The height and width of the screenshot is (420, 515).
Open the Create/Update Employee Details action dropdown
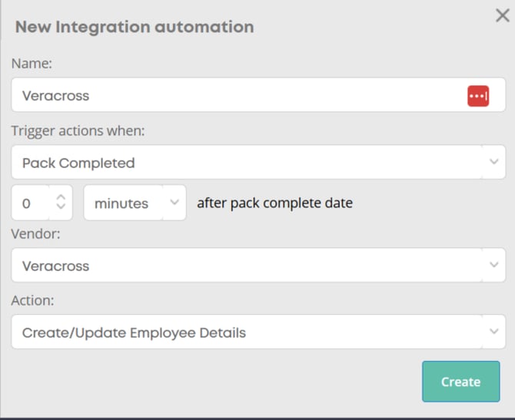click(x=246, y=332)
